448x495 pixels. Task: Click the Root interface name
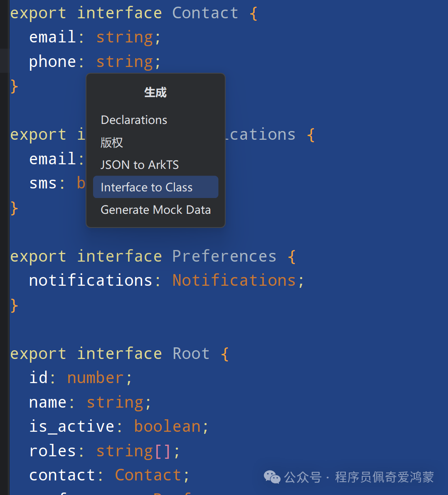point(191,353)
